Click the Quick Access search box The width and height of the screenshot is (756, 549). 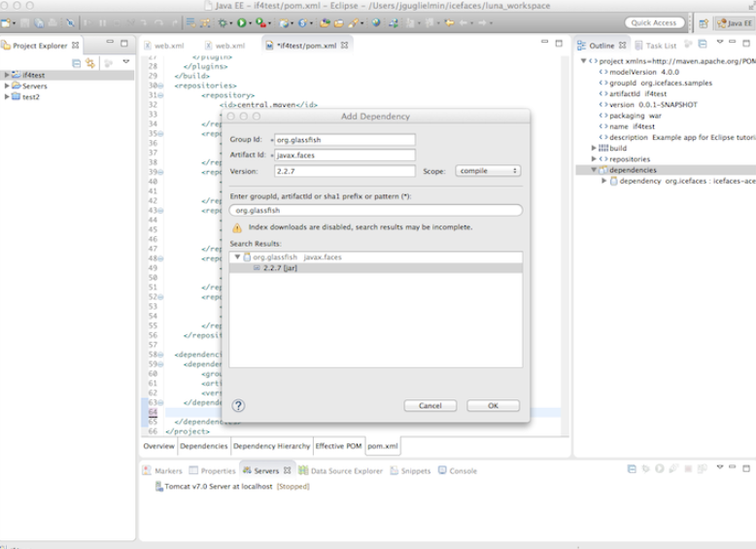pos(653,22)
